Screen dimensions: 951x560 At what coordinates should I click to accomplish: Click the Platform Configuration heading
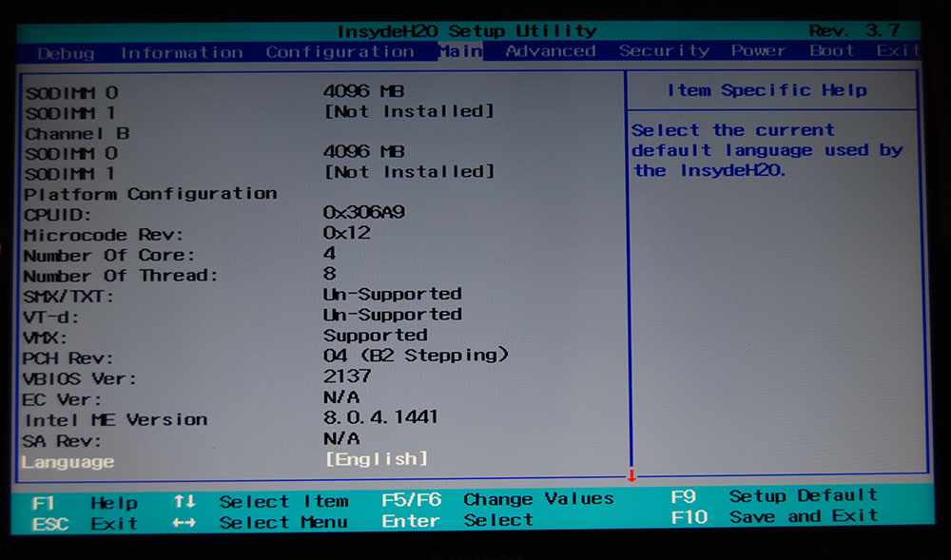tap(150, 194)
